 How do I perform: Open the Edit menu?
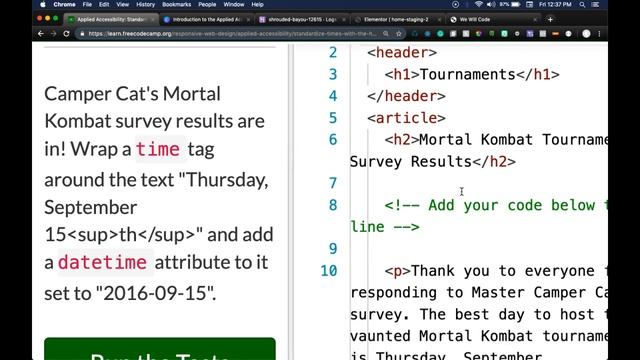(x=104, y=4)
